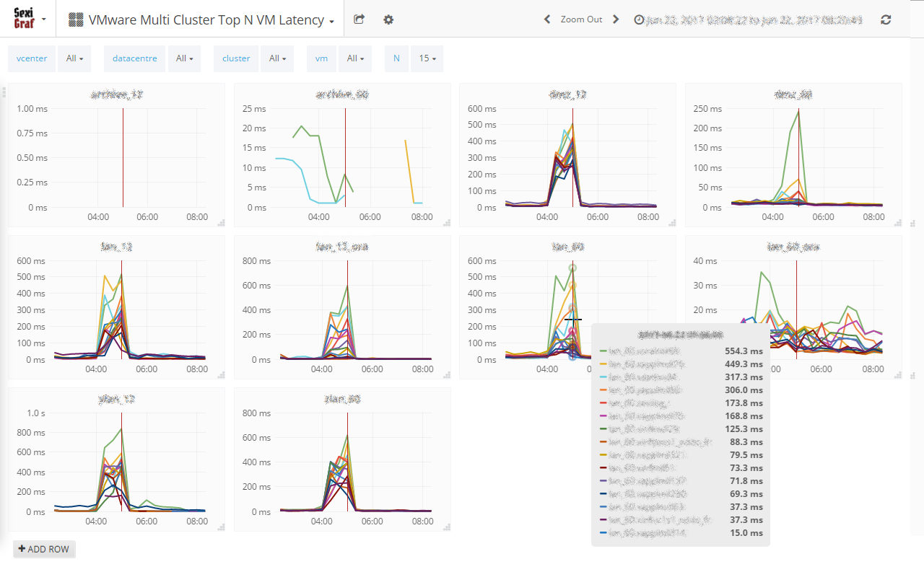Shift time range forward with right chevron
924x572 pixels.
(x=616, y=19)
